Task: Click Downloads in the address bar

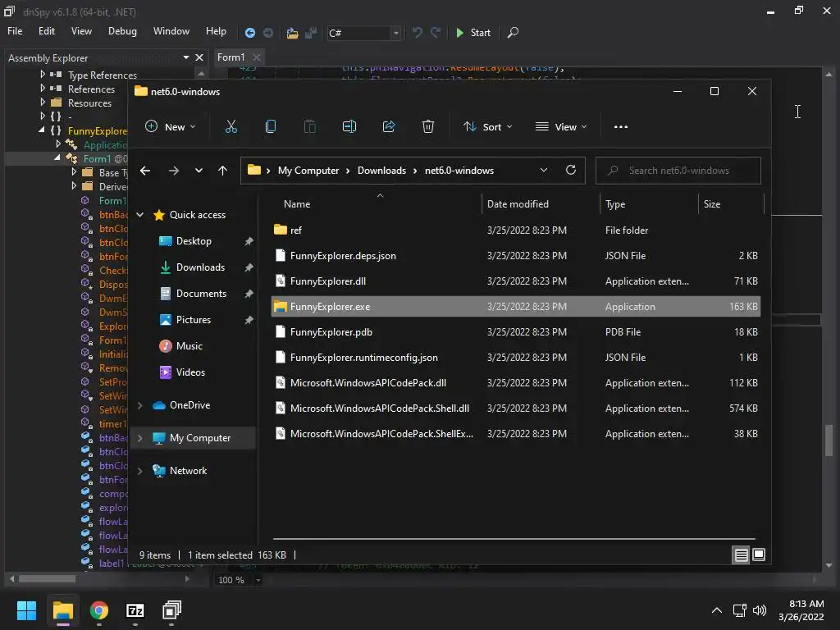Action: [381, 171]
